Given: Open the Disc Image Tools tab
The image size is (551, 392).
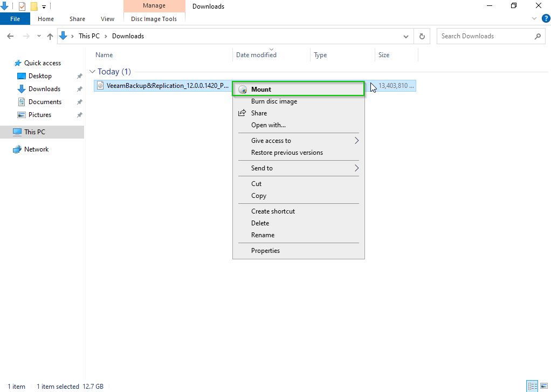Looking at the screenshot, I should (x=154, y=19).
